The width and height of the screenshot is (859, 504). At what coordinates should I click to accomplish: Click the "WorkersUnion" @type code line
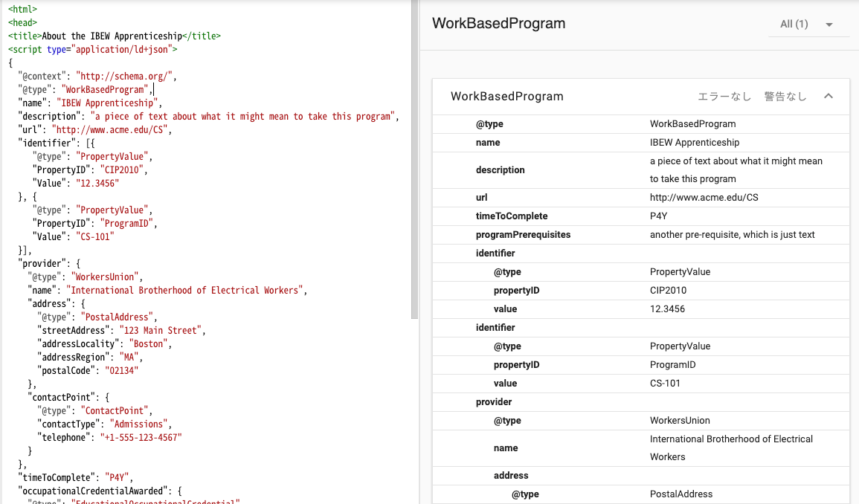pos(85,277)
